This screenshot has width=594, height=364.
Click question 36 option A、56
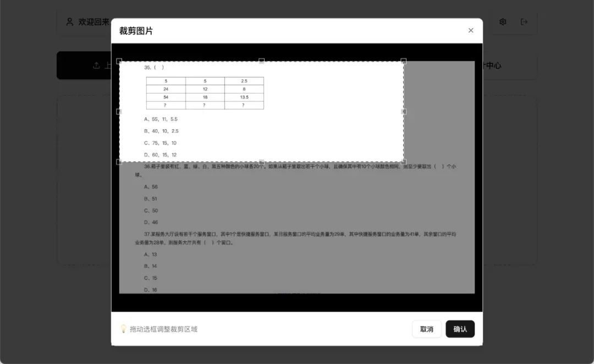pyautogui.click(x=151, y=187)
